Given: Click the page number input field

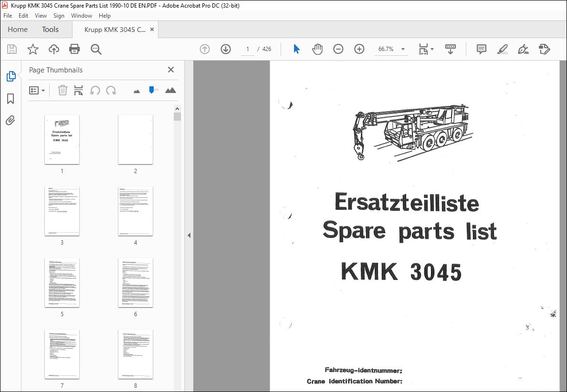Looking at the screenshot, I should 248,49.
